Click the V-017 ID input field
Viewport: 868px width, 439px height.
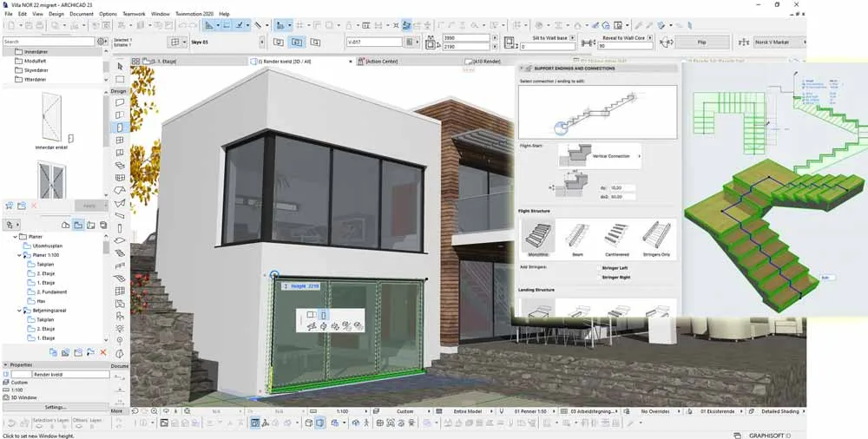coord(375,42)
